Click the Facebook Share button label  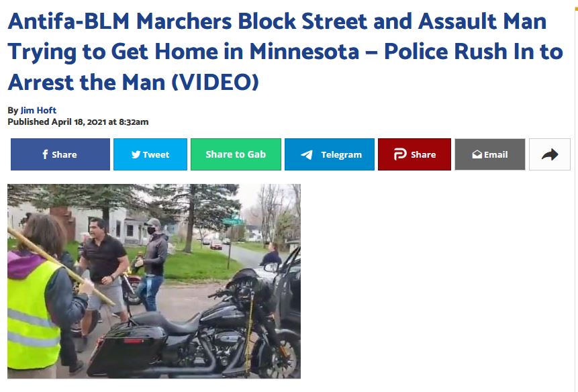(64, 154)
